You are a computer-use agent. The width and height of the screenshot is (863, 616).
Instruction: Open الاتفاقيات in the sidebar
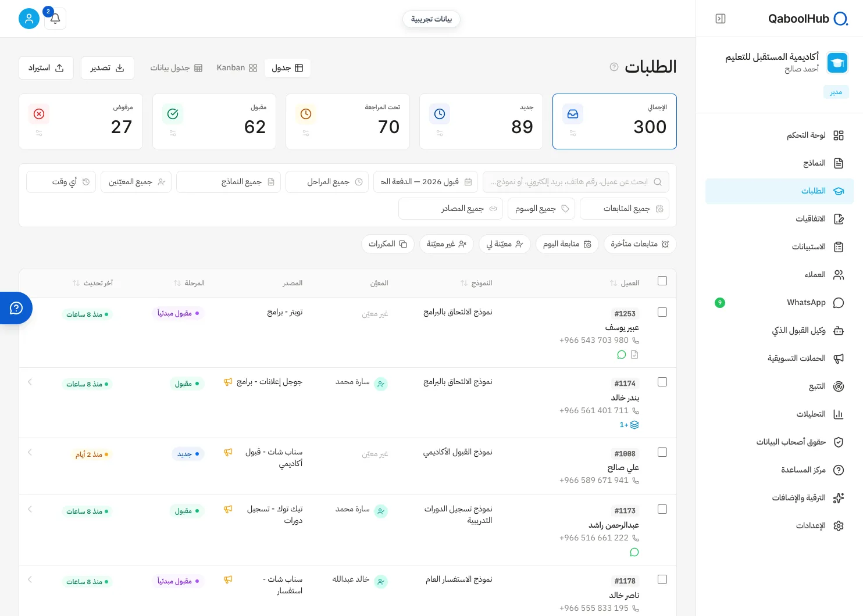coord(779,219)
